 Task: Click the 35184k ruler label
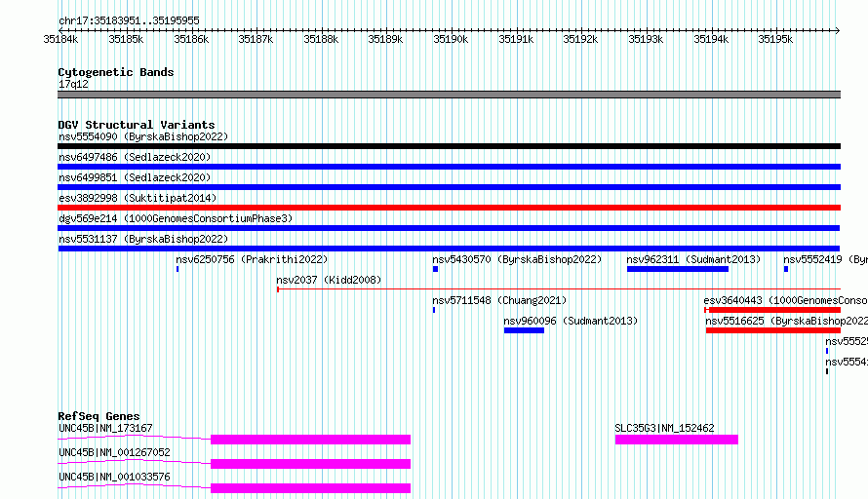tap(60, 39)
